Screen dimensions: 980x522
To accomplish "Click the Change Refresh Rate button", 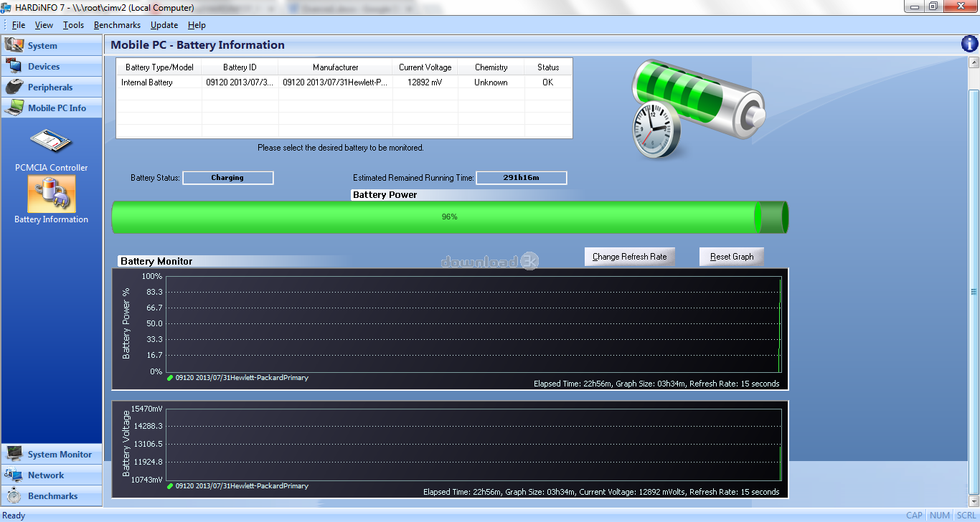I will (630, 257).
